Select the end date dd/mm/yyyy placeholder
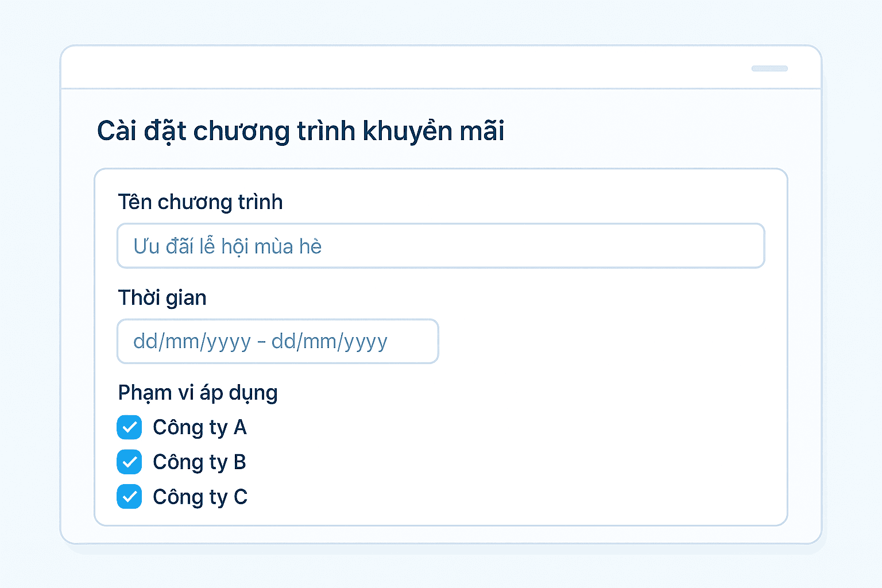The width and height of the screenshot is (882, 588). (330, 342)
